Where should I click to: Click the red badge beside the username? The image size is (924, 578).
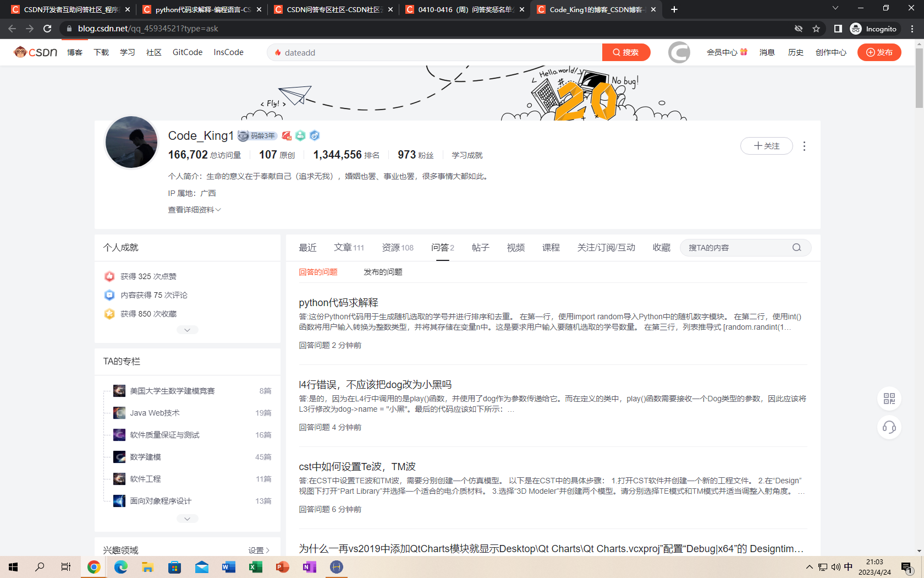click(x=287, y=135)
